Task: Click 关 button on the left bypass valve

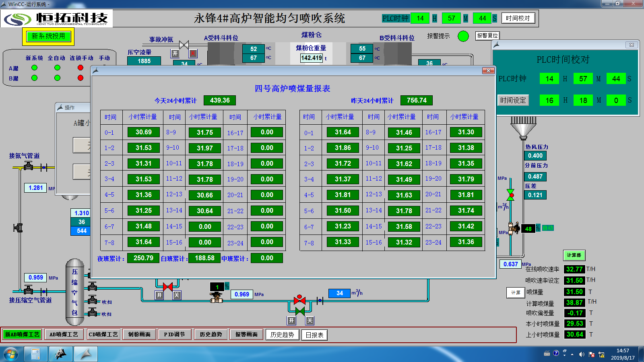Action: pos(177,295)
